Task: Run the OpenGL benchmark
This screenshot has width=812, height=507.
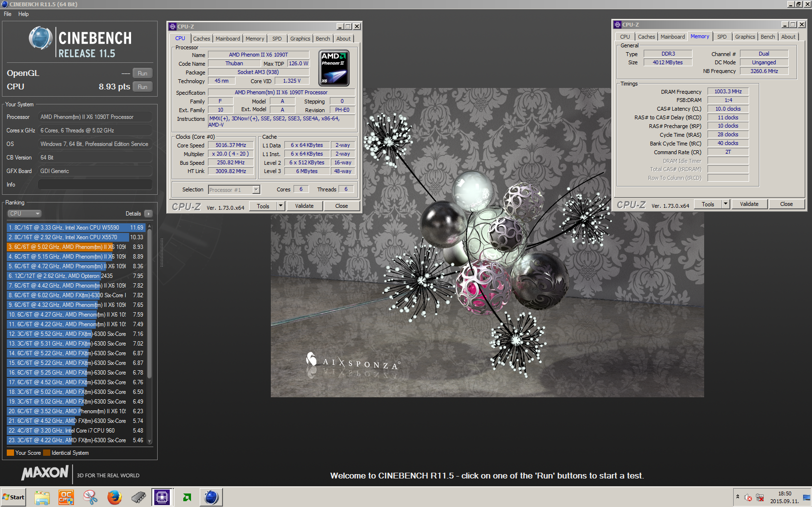Action: coord(142,73)
